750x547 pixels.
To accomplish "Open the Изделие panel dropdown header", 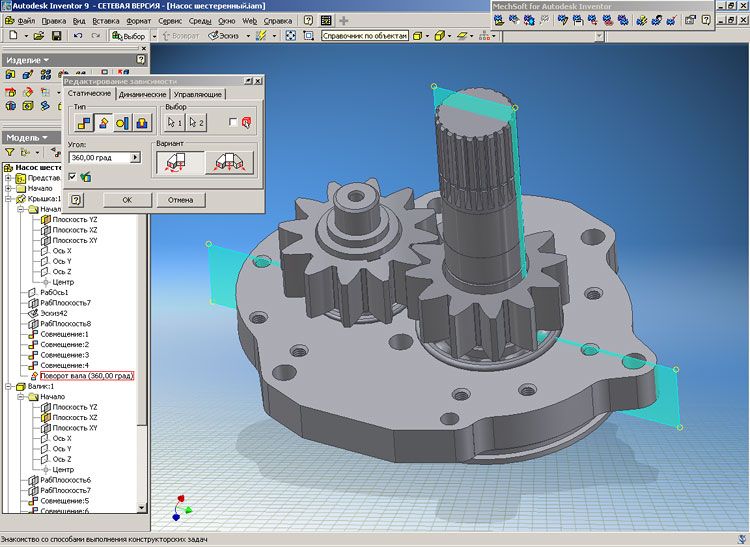I will tap(27, 60).
